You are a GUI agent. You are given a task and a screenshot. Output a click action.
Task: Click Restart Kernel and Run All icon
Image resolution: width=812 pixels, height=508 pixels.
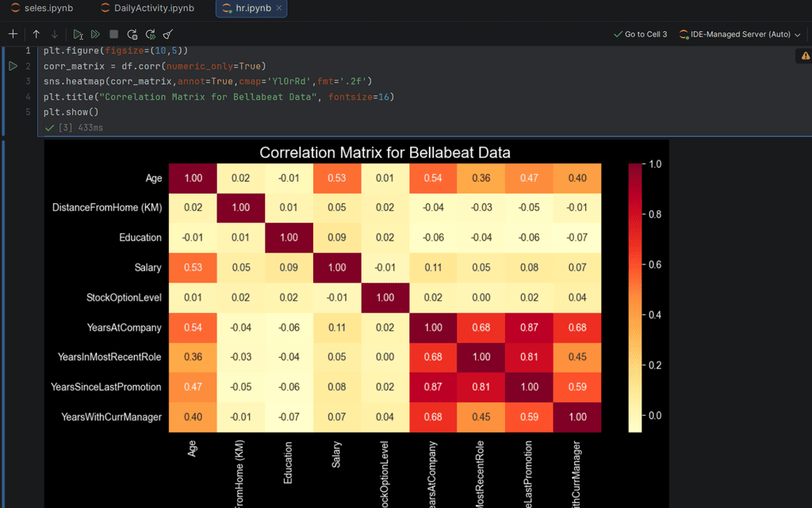(150, 34)
